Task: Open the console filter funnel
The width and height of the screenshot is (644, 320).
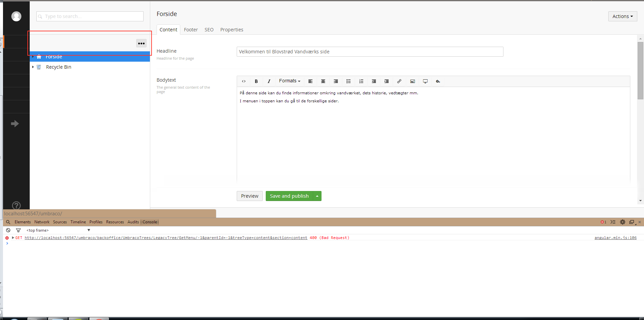Action: (x=18, y=230)
